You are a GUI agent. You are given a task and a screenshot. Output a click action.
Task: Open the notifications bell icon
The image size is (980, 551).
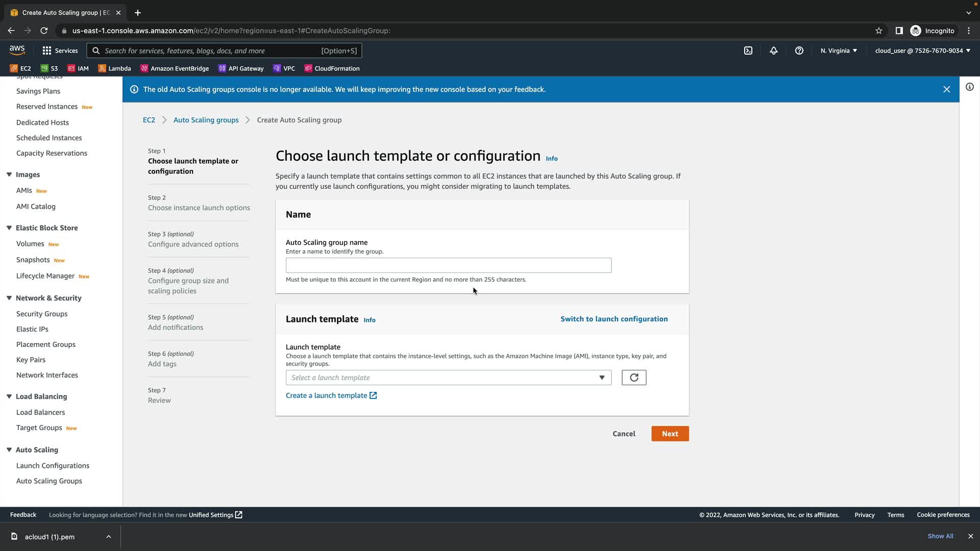click(x=773, y=51)
